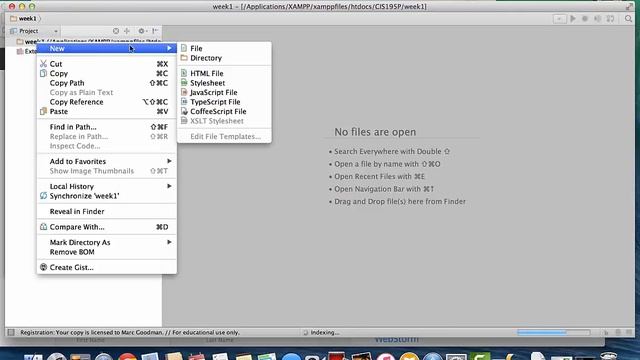The image size is (640, 360).
Task: Enter full screen using title bar arrows icon
Action: (x=629, y=7)
